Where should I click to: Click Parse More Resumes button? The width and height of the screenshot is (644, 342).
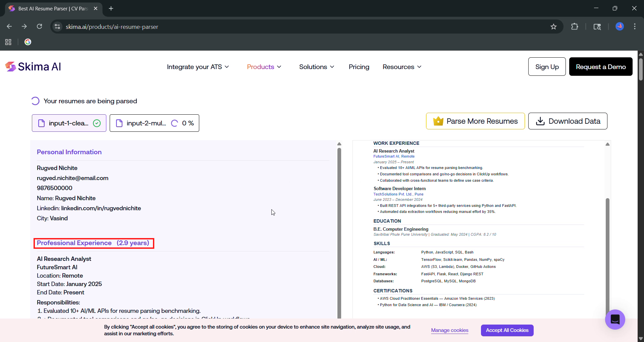475,121
